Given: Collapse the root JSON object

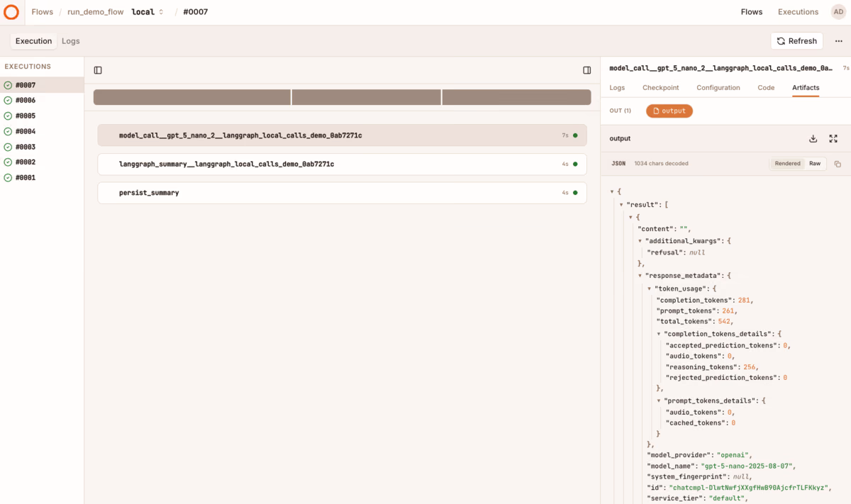Looking at the screenshot, I should coord(612,192).
